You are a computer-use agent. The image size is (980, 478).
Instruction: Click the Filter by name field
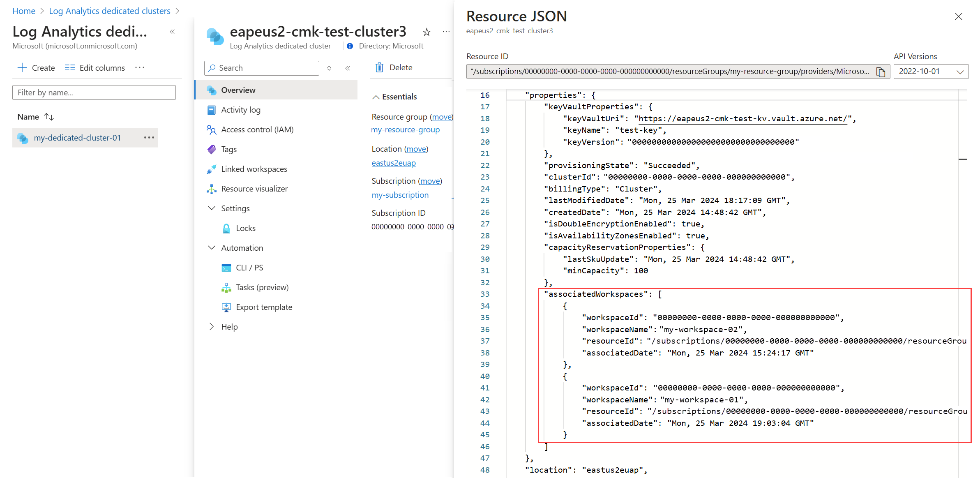tap(94, 92)
